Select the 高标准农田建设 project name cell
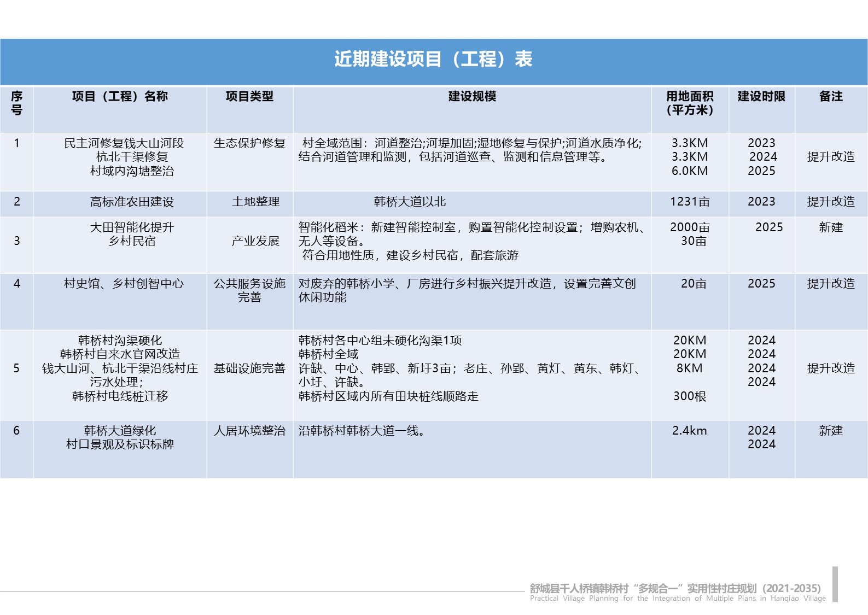Screen dimensions: 868x615 coord(132,202)
